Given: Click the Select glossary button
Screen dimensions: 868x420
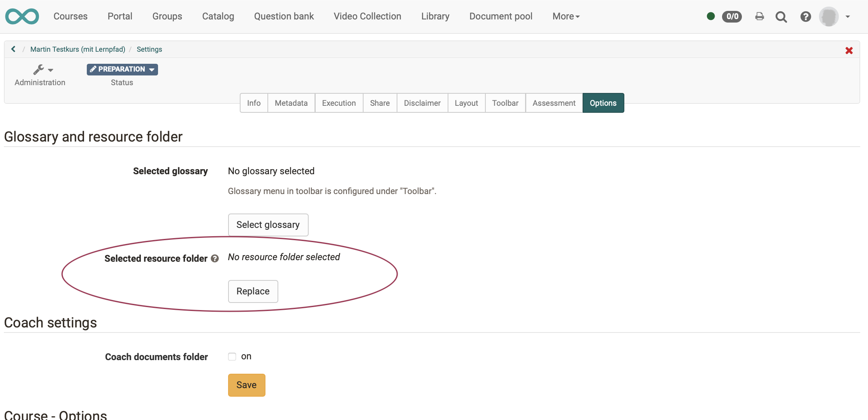Looking at the screenshot, I should (x=268, y=225).
